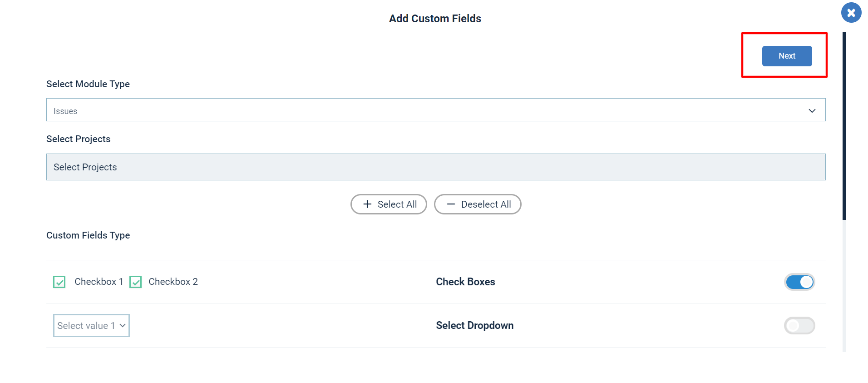Click the Select All button

[389, 204]
